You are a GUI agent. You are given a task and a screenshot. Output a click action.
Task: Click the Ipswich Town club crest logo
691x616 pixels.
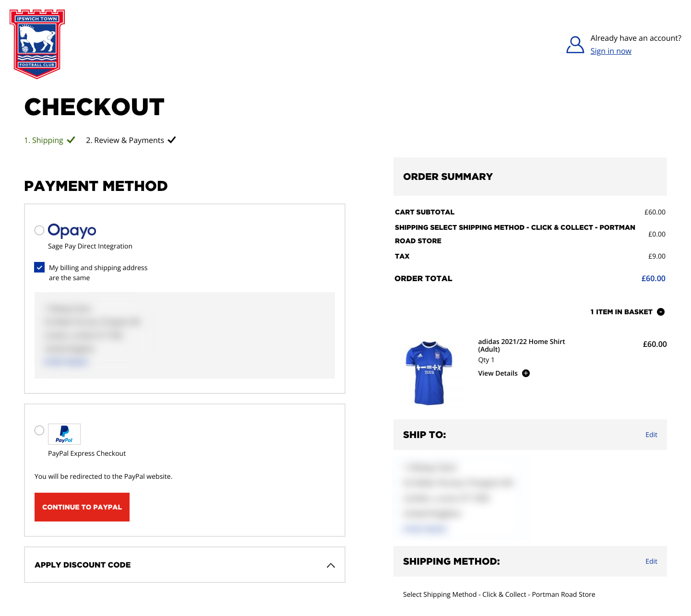click(x=37, y=44)
